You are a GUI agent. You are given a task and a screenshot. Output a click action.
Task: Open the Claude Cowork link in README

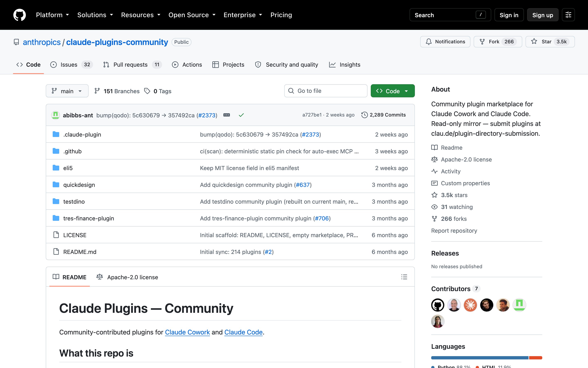click(187, 332)
